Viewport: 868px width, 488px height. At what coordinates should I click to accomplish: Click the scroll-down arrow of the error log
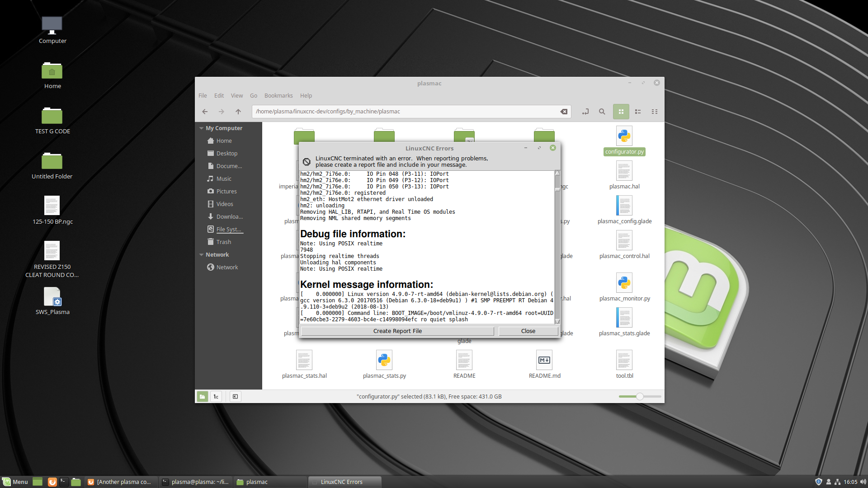point(557,321)
